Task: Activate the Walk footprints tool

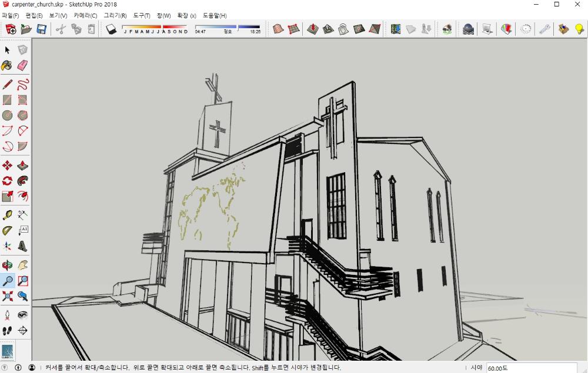Action: 7,331
